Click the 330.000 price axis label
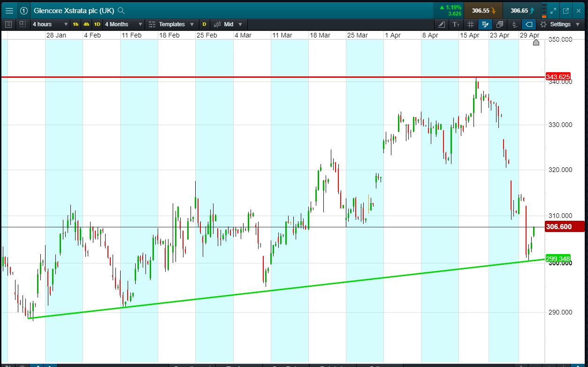 pos(560,125)
